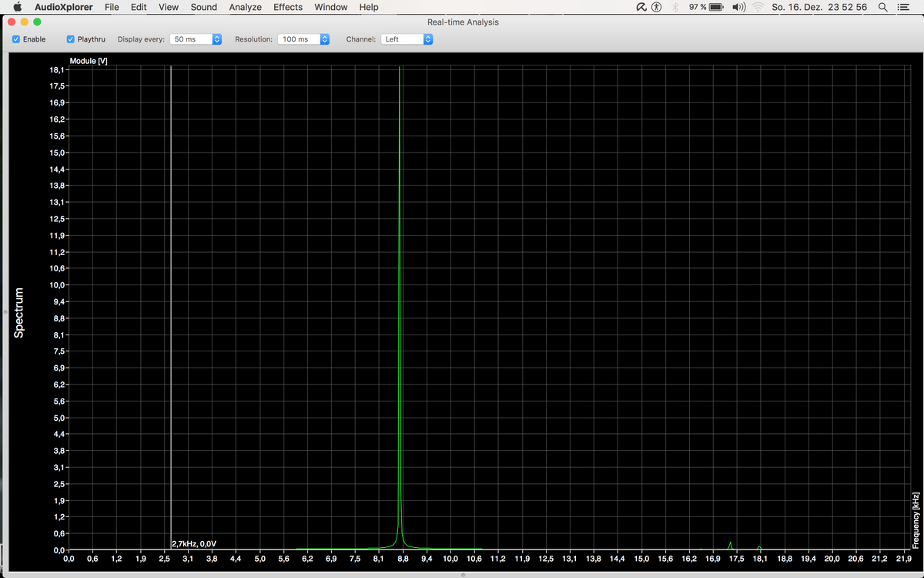924x578 pixels.
Task: Open the Accessibility status menu icon
Action: (x=657, y=7)
